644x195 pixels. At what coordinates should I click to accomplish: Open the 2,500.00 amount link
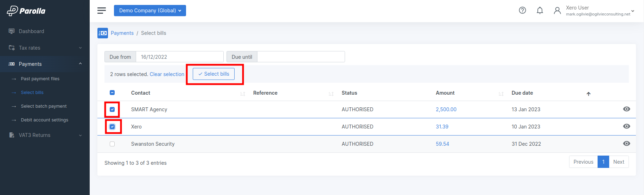click(x=446, y=109)
